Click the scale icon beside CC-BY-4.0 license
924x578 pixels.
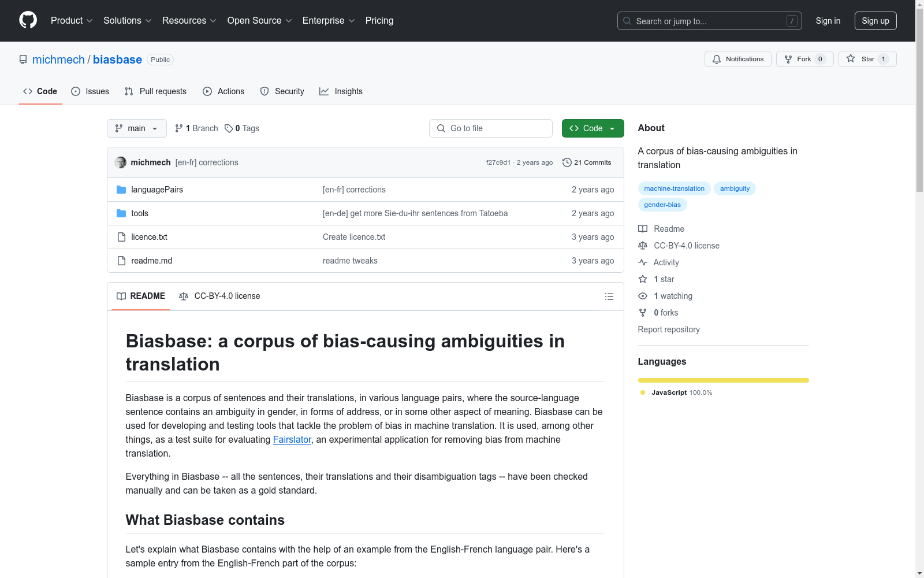[643, 246]
